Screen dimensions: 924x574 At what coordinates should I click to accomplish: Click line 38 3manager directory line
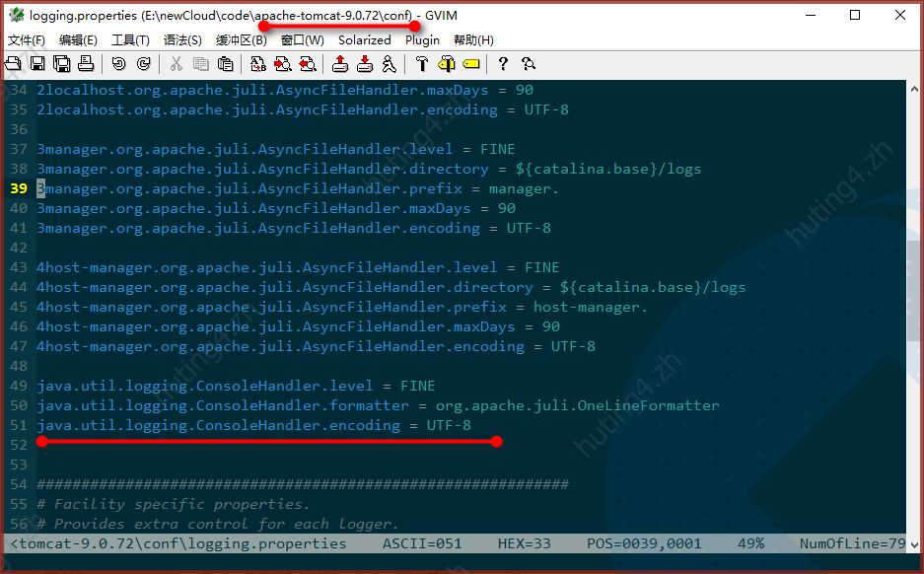pyautogui.click(x=369, y=169)
